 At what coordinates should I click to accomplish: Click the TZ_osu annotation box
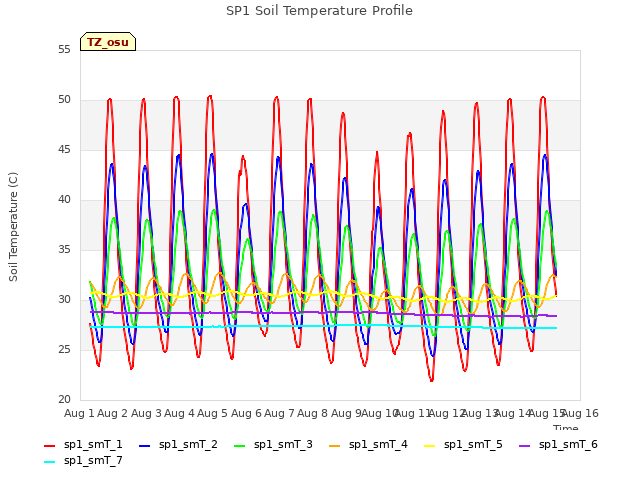point(108,42)
